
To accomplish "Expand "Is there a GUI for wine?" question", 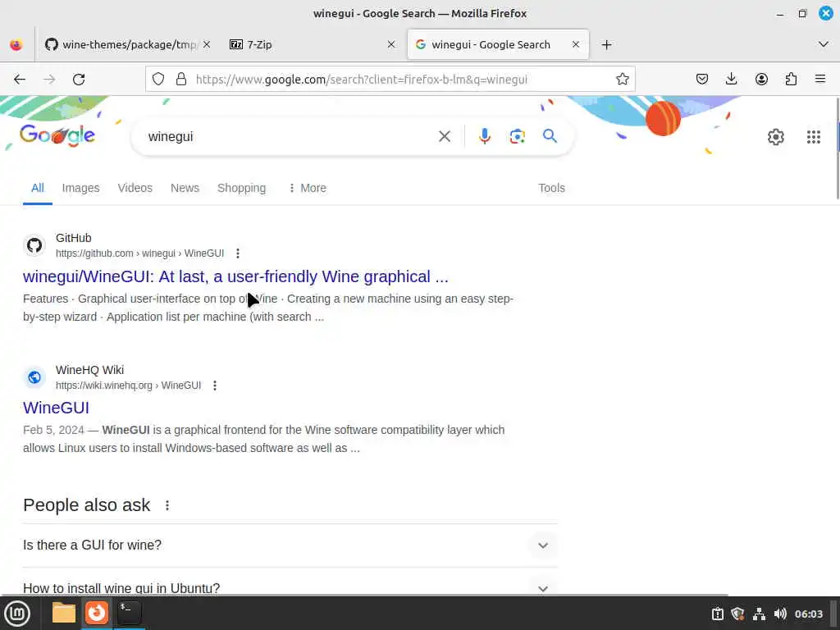I will (290, 545).
